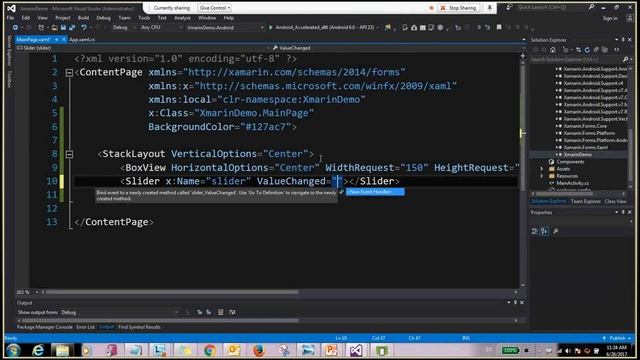Click Solution Explorer Refresh icon

[587, 50]
